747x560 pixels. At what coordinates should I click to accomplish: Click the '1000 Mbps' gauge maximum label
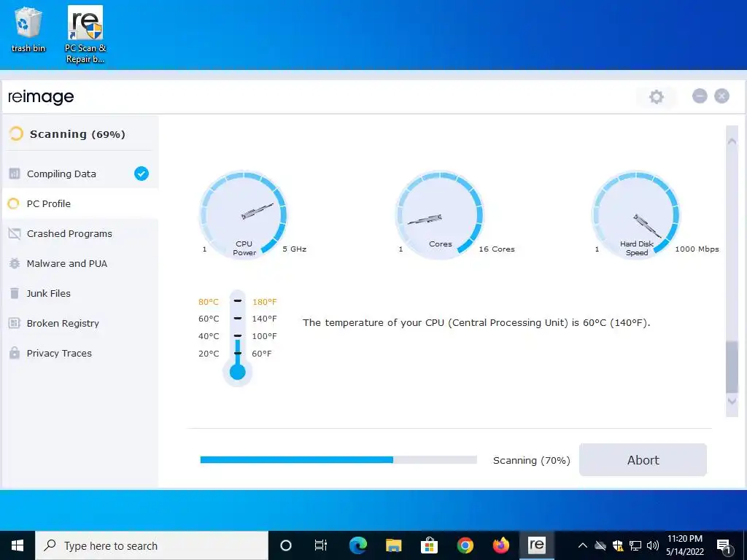coord(697,249)
